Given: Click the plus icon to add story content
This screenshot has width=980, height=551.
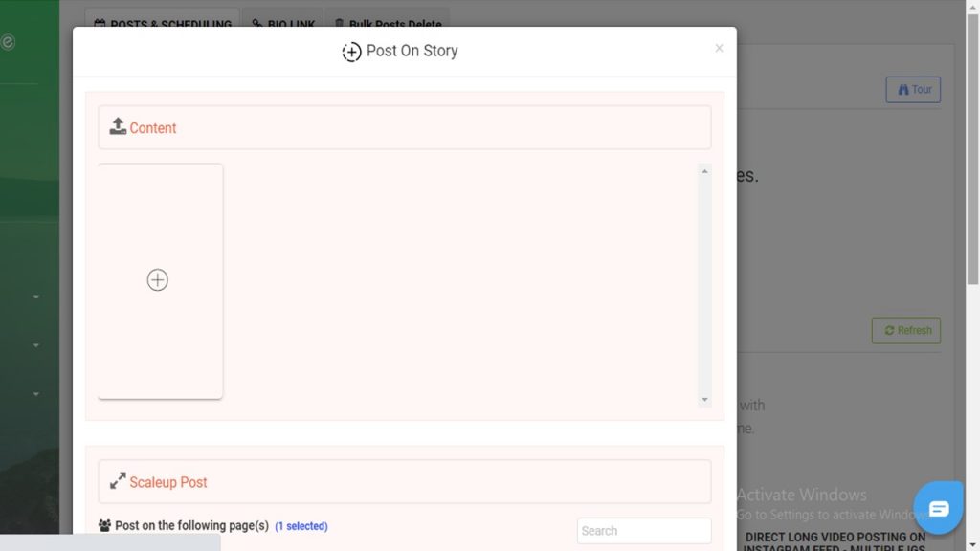Looking at the screenshot, I should point(158,280).
